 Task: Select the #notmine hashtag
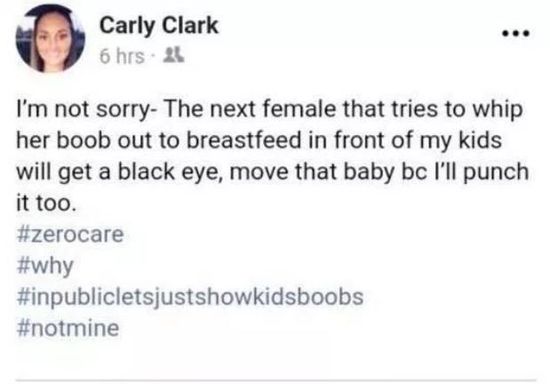tap(68, 328)
